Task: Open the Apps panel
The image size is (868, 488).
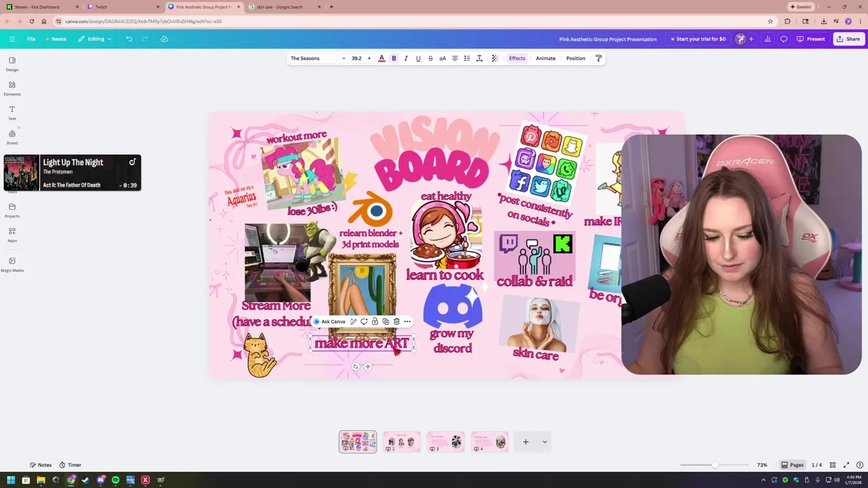Action: (12, 235)
